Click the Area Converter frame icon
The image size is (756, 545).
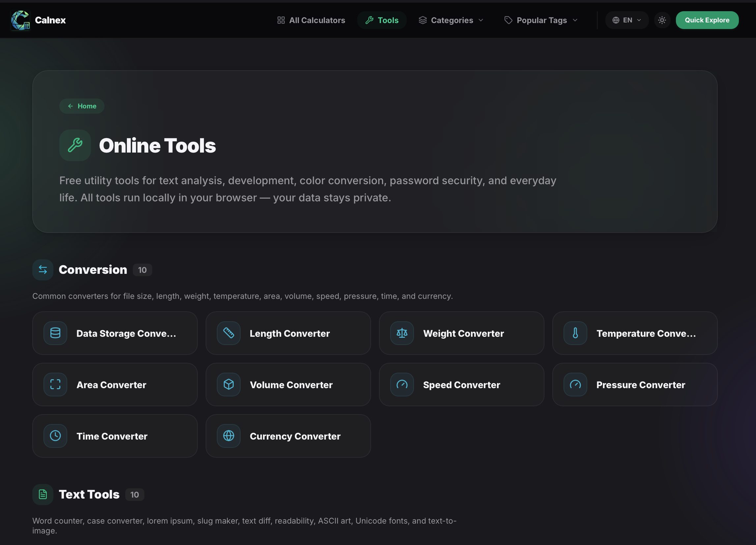[55, 384]
